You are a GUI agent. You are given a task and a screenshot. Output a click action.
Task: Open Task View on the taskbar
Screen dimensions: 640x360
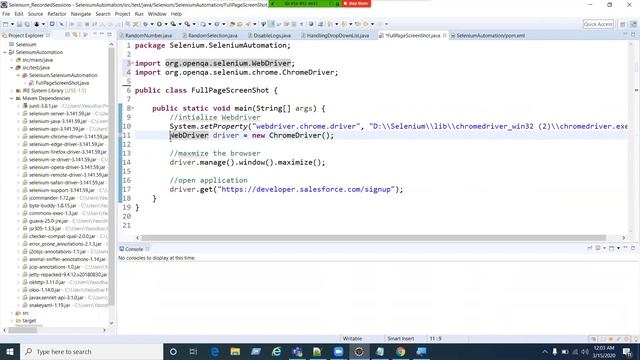coord(193,351)
